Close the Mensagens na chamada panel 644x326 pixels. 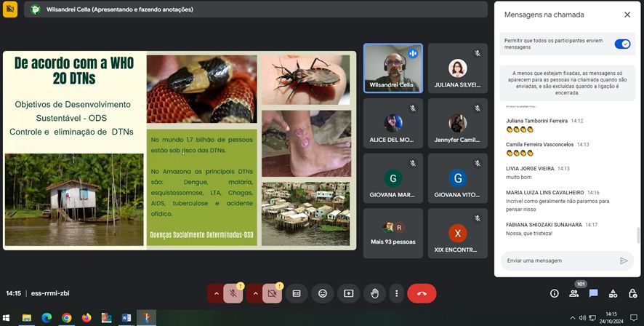[x=627, y=15]
